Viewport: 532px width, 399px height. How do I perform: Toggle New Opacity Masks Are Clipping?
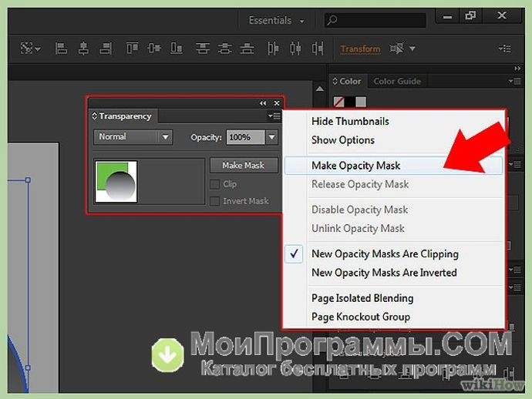point(385,254)
